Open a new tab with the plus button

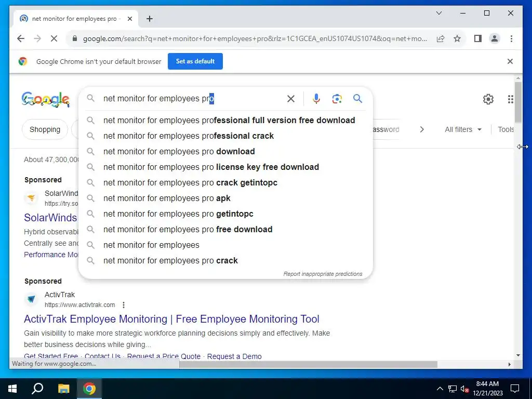coord(149,19)
